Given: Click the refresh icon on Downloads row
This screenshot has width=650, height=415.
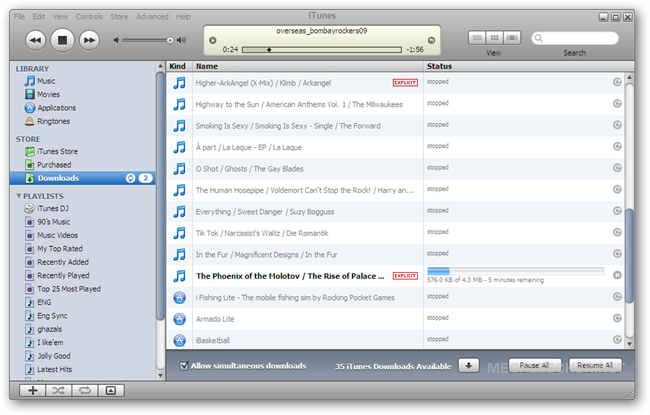Looking at the screenshot, I should [131, 178].
